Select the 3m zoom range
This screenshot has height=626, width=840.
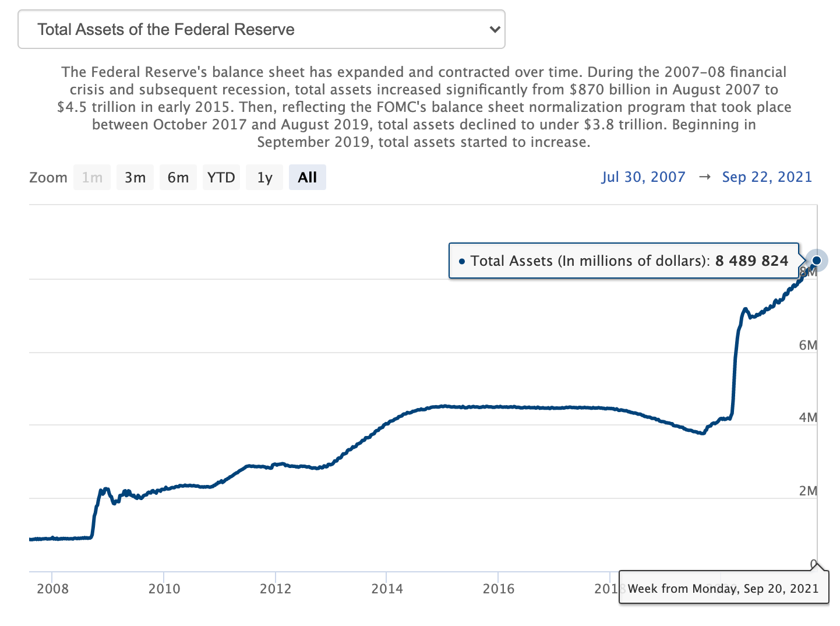pyautogui.click(x=135, y=177)
